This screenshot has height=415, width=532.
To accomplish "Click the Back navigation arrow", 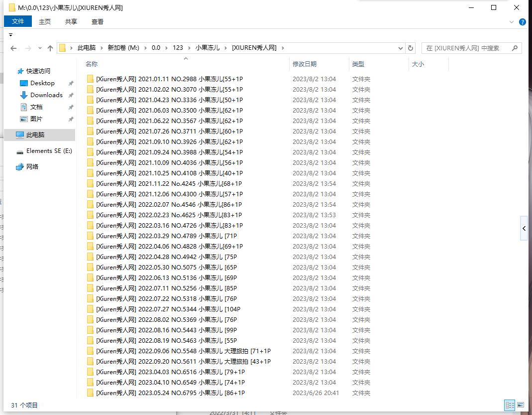I will click(x=13, y=48).
